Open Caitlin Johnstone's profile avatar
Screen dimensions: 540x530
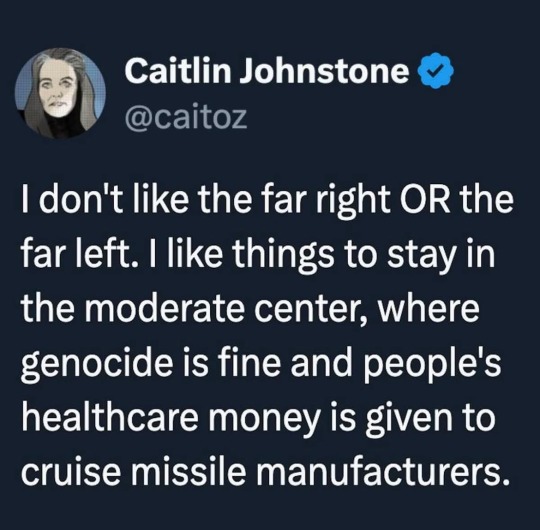click(60, 93)
